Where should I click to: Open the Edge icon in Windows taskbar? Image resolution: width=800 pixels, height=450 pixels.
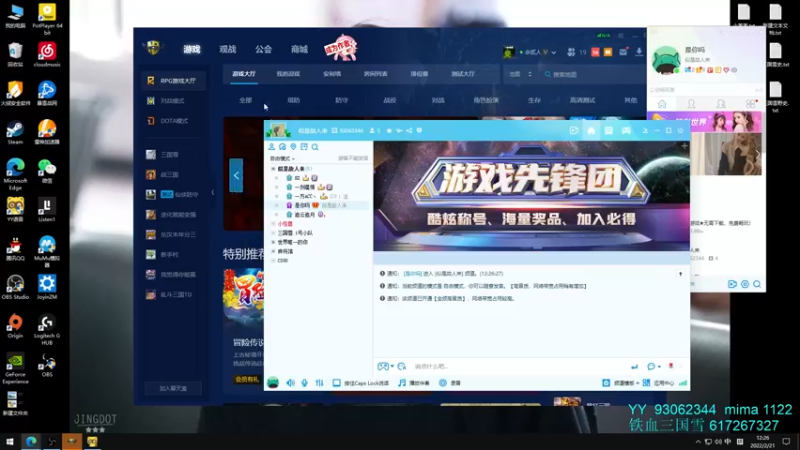31,441
